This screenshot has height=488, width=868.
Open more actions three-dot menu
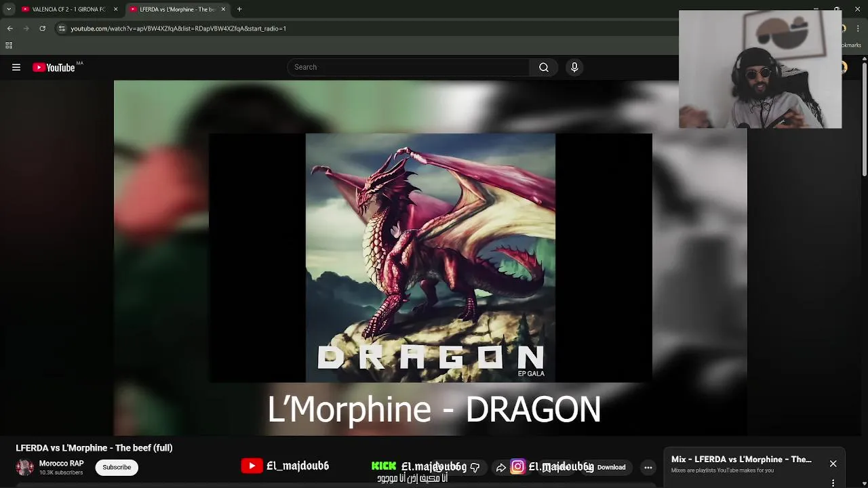tap(648, 467)
